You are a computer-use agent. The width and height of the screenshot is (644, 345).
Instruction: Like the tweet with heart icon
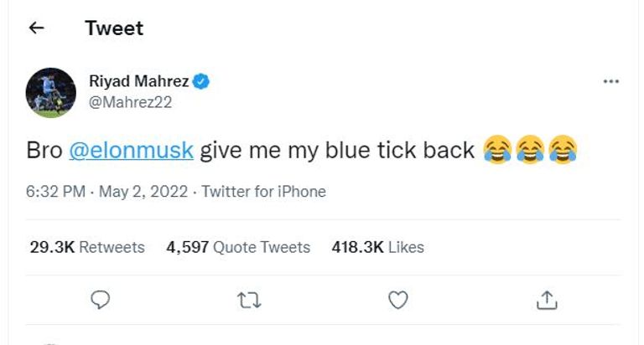pyautogui.click(x=399, y=298)
